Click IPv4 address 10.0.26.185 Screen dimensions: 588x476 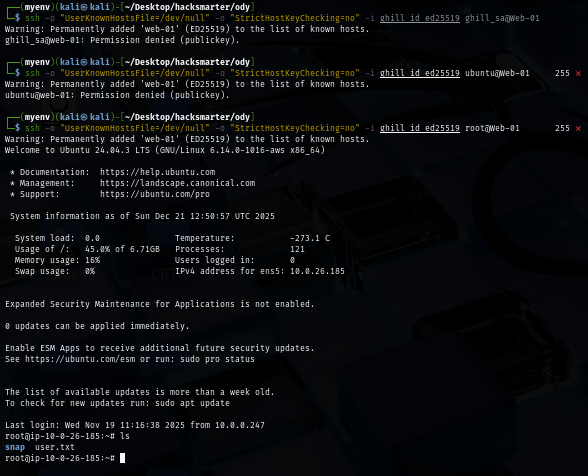tap(317, 271)
